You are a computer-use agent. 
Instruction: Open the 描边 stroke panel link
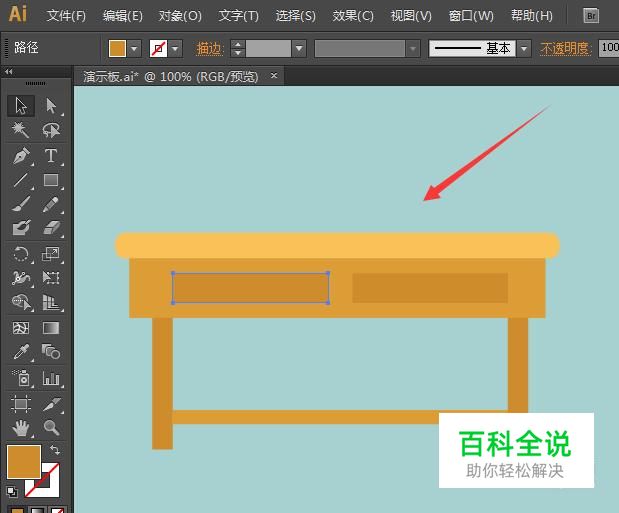point(209,49)
